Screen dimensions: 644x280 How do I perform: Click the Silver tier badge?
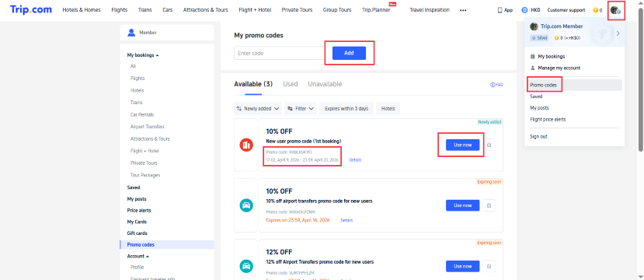540,38
